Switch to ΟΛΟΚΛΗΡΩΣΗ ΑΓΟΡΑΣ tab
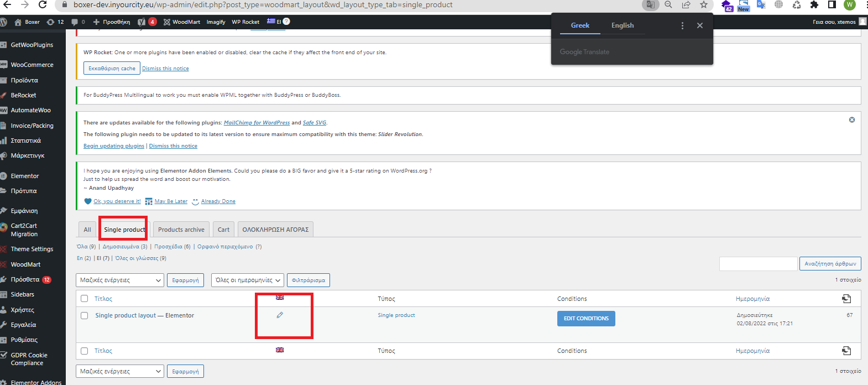Image resolution: width=868 pixels, height=385 pixels. point(275,230)
